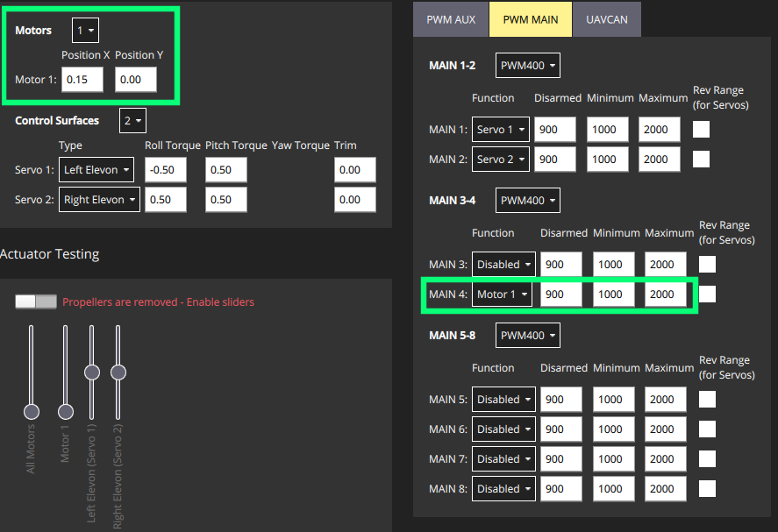
Task: Click the Left Elevon (Servo 1) slider handle
Action: [92, 372]
